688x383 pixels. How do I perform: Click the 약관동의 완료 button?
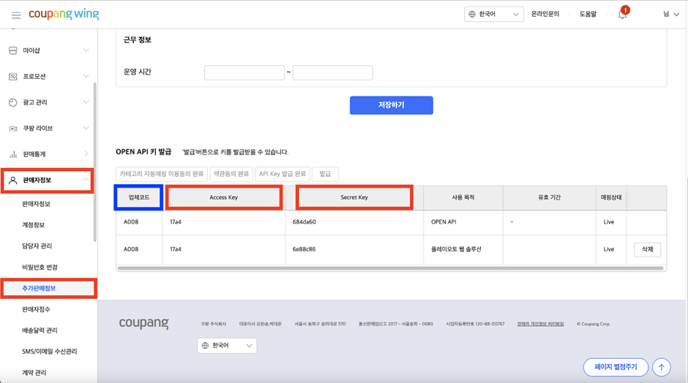tap(231, 174)
